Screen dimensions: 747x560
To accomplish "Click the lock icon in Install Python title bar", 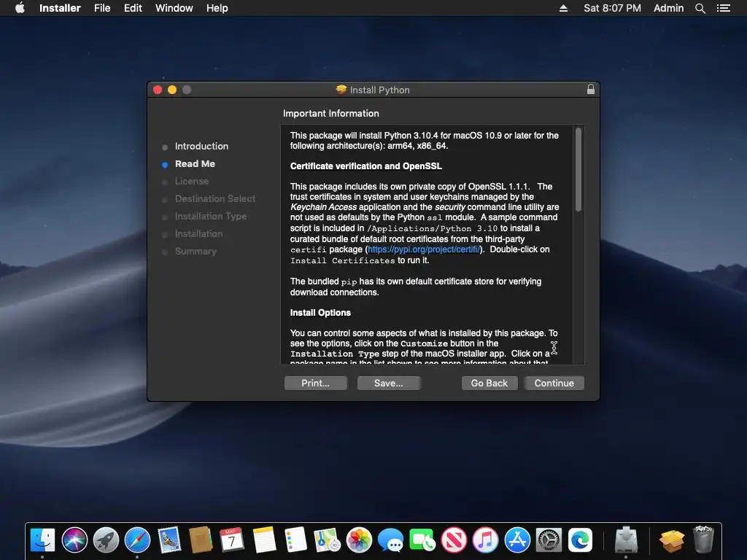I will [591, 89].
